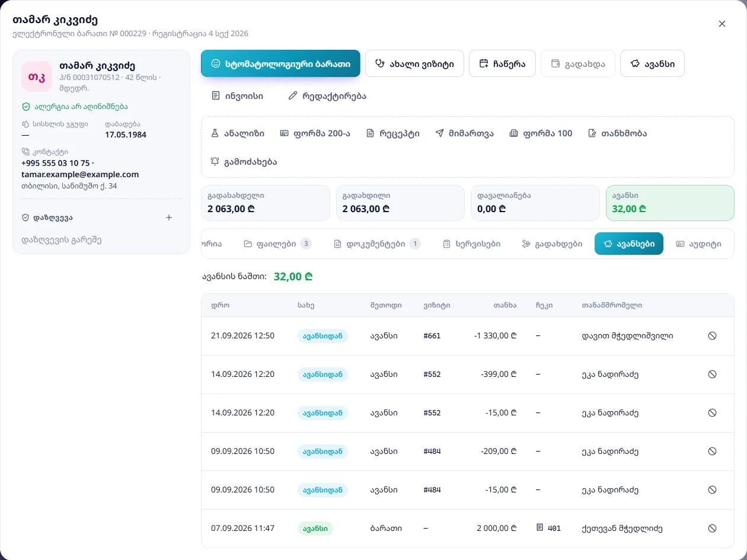Click employee name ქეთევან მჭედლიძე
The image size is (747, 560).
pos(622,528)
